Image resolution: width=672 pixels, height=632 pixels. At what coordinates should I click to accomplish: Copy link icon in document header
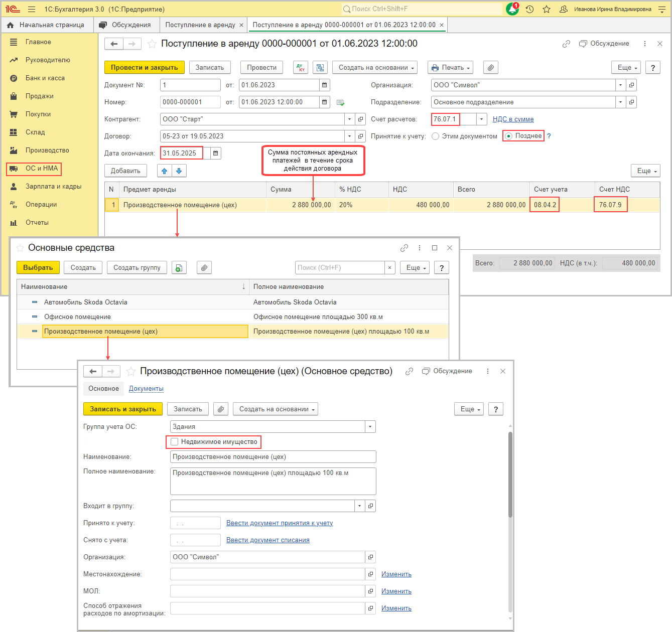[566, 44]
